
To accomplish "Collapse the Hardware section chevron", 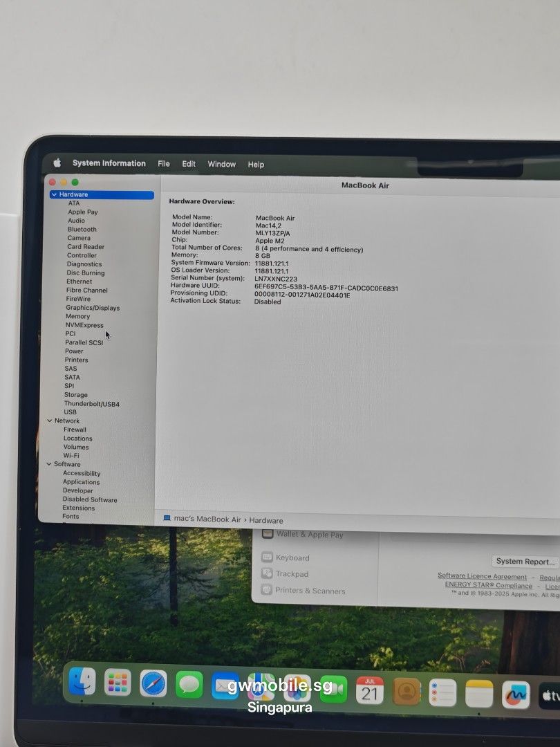I will 54,194.
